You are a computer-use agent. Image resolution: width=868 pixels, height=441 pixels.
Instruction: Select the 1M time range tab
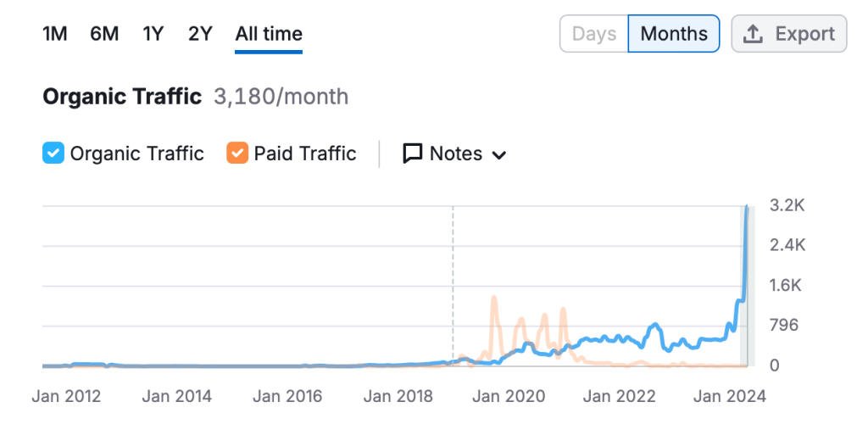(55, 34)
